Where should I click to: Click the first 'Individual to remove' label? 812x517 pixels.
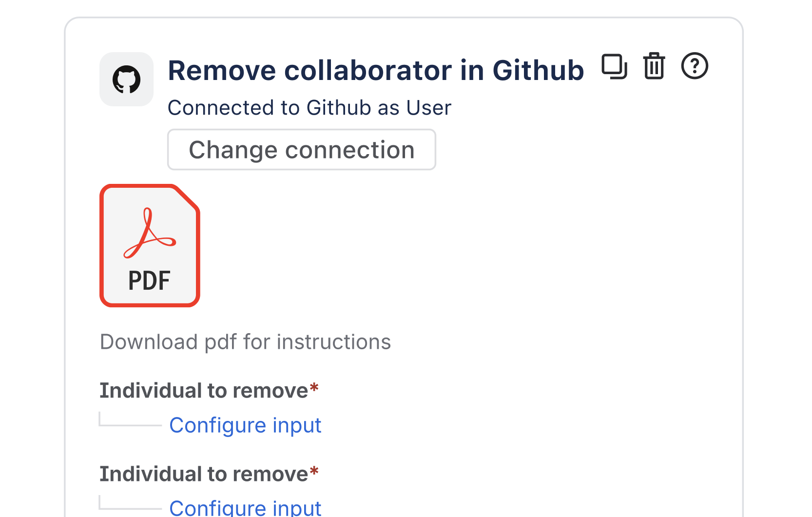point(204,391)
